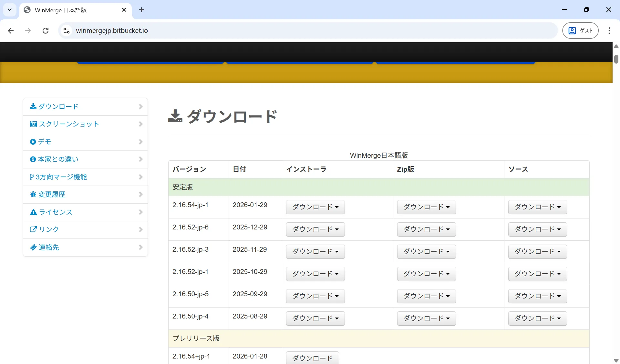Screen dimensions: 620x364
Task: Click the branch icon beside 3方向マージ機能
Action: [x=32, y=177]
